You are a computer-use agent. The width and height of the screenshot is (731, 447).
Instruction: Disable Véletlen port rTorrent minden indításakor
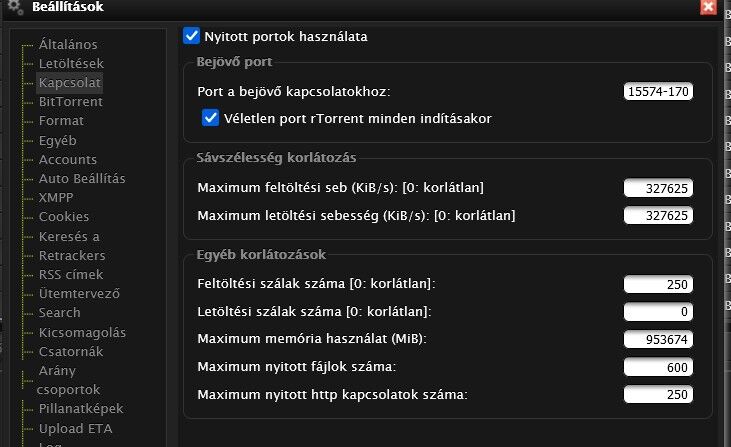[210, 118]
